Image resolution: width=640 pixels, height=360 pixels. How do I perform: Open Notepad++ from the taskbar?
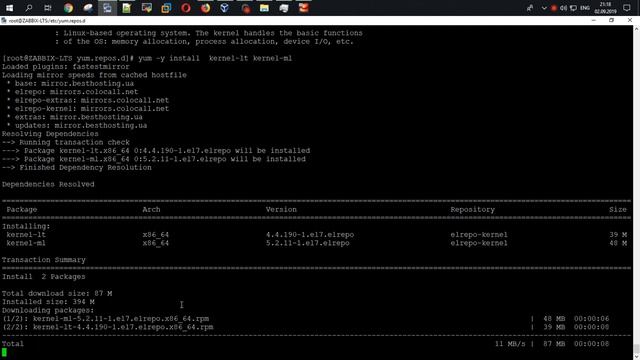(x=127, y=8)
